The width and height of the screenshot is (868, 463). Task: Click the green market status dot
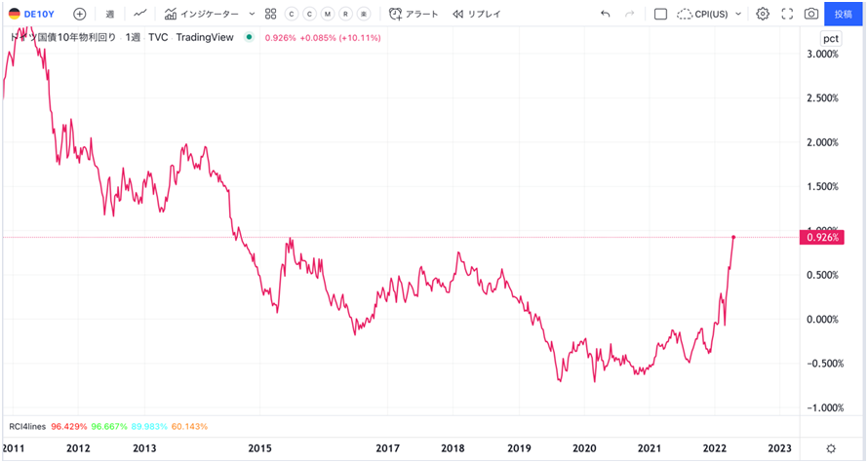click(249, 37)
